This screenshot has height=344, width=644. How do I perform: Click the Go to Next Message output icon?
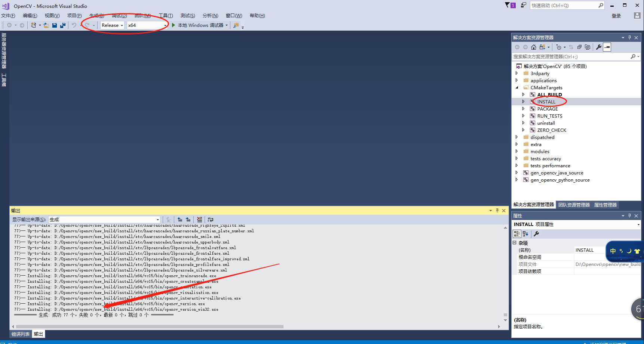click(188, 220)
